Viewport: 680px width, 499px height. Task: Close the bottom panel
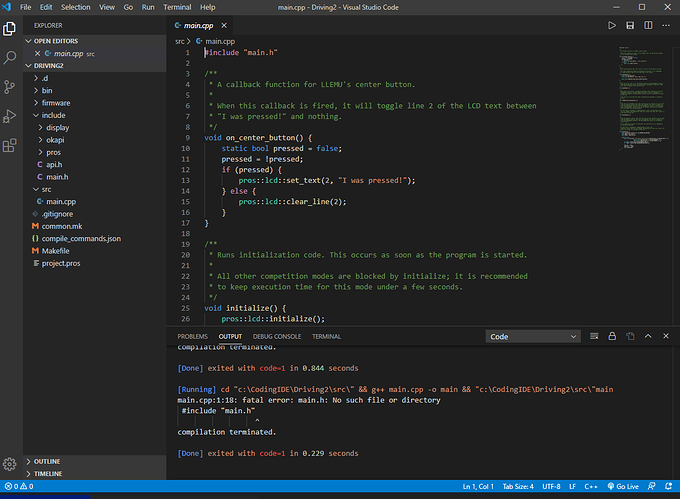[x=666, y=336]
